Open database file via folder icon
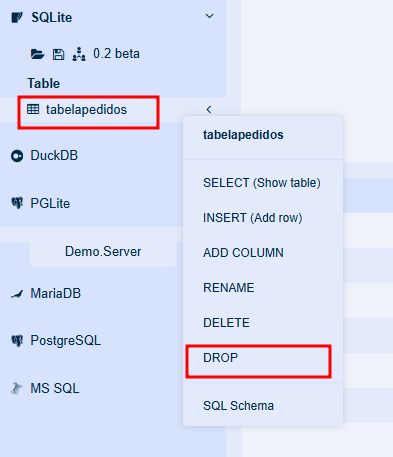Screen dimensions: 393x457 click(37, 54)
